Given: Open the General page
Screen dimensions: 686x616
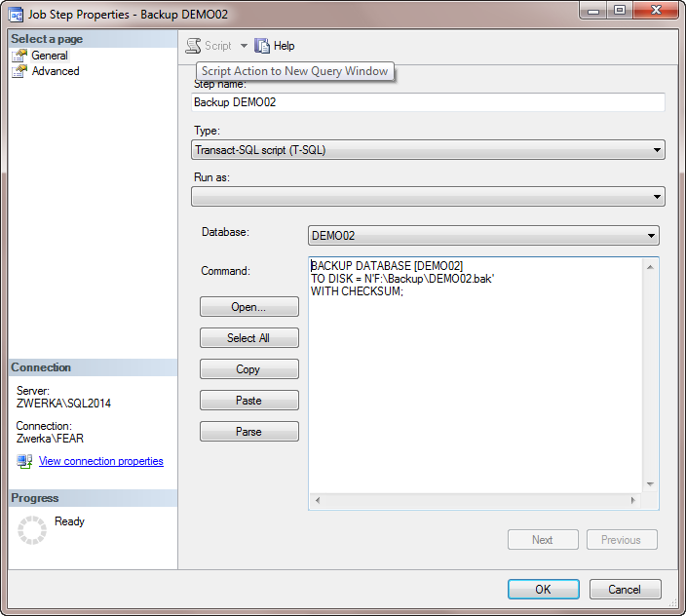Looking at the screenshot, I should point(50,56).
